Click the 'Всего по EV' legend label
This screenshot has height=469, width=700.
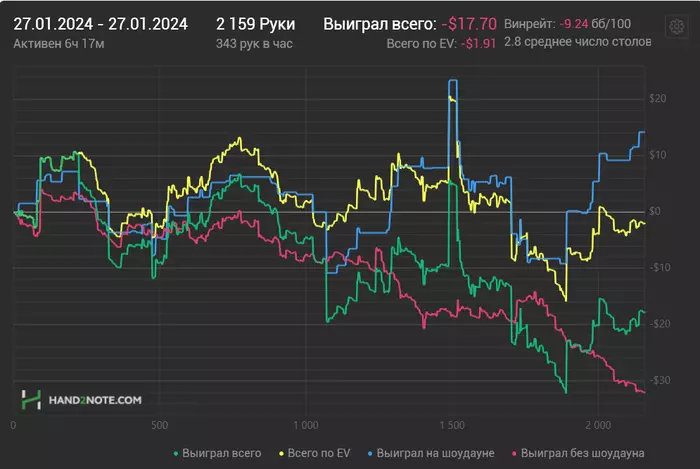coord(319,453)
